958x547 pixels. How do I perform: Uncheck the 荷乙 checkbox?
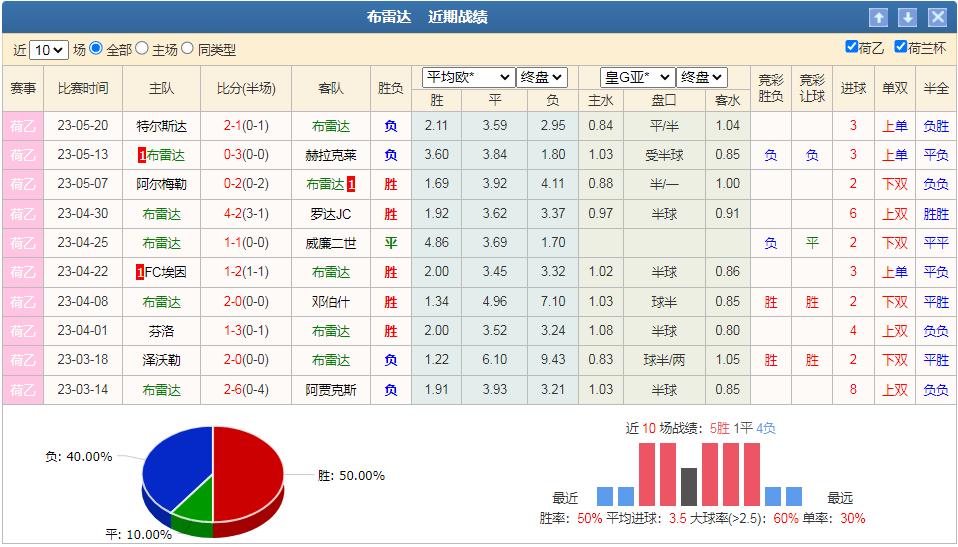(x=852, y=46)
